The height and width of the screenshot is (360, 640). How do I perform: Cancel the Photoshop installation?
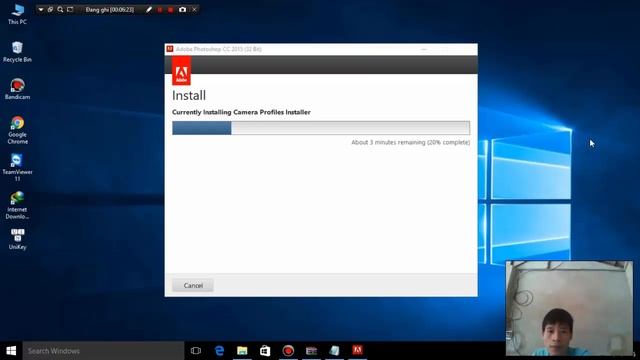pos(193,285)
